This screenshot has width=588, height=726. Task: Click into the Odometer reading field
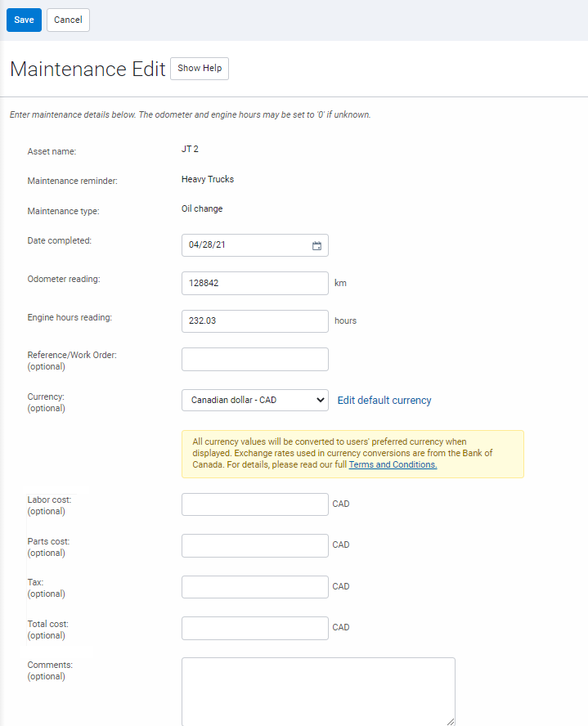254,283
